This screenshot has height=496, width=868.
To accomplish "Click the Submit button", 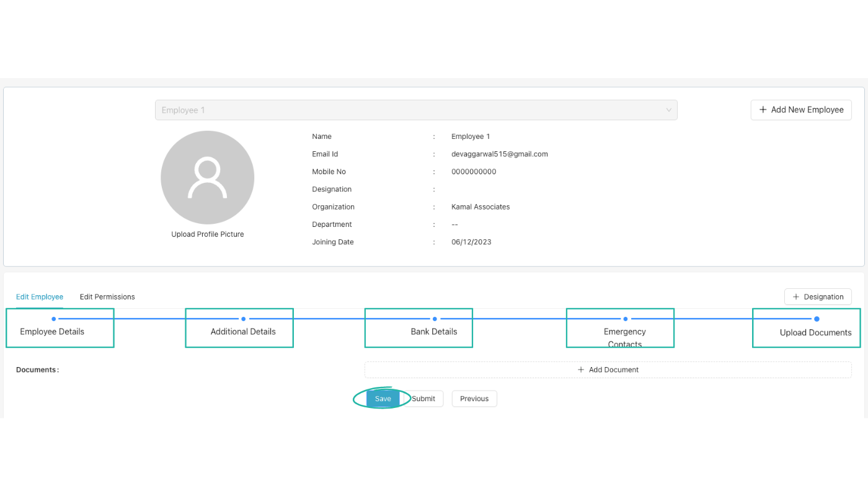I will [x=423, y=399].
